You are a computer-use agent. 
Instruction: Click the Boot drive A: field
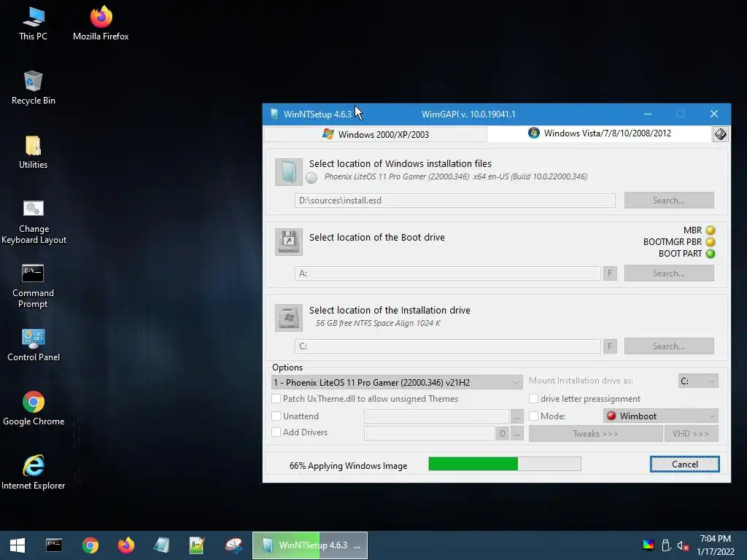[x=448, y=273]
